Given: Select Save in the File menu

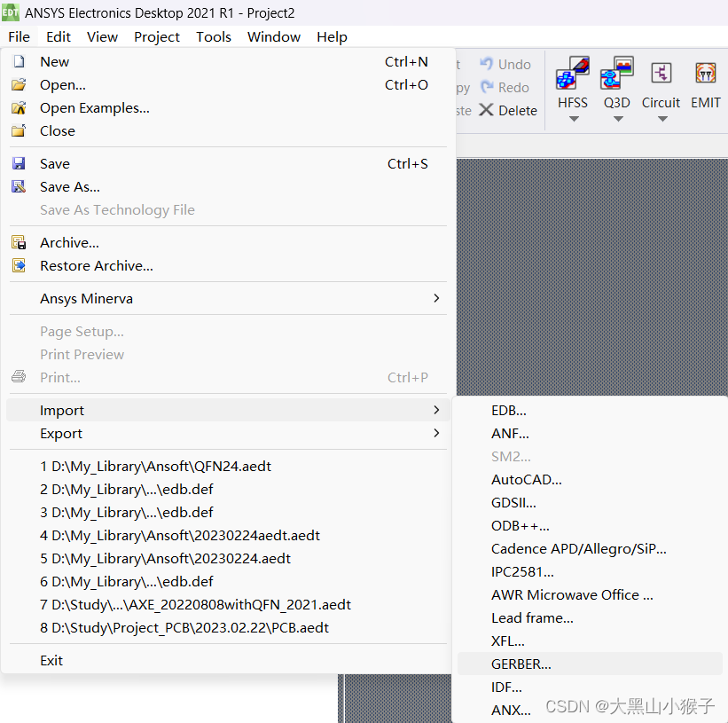Looking at the screenshot, I should tap(228, 163).
